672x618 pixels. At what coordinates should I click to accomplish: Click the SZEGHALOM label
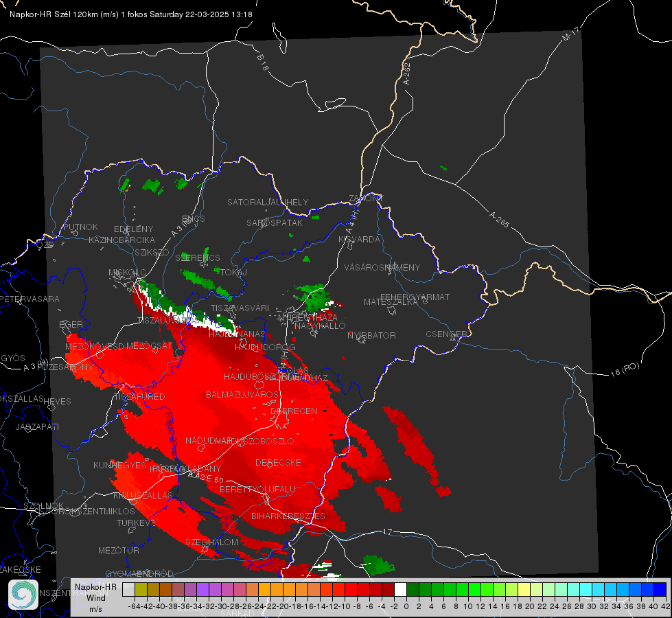[211, 542]
